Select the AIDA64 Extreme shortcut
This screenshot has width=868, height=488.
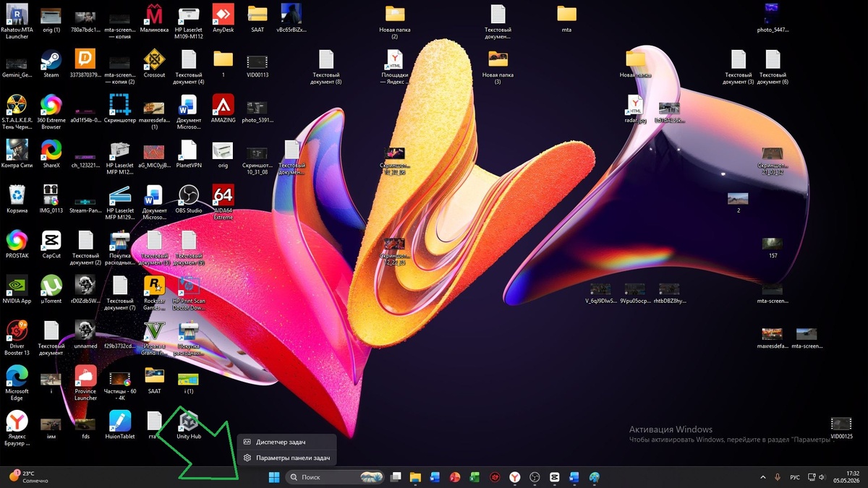(x=223, y=202)
